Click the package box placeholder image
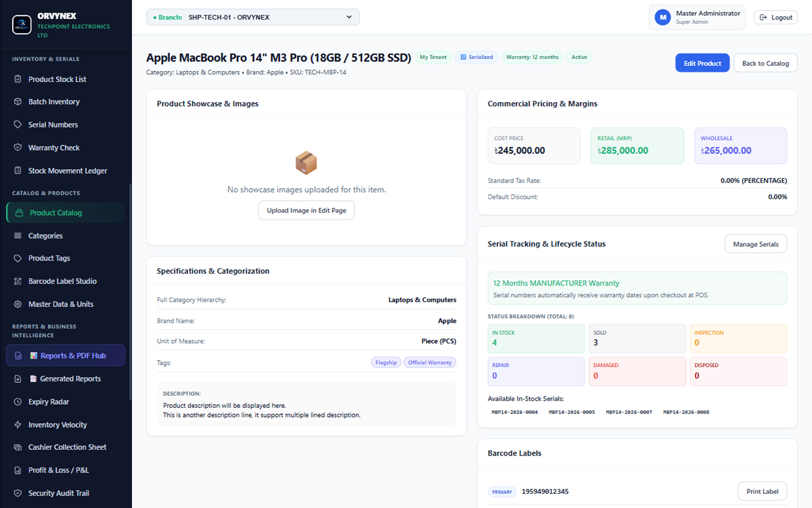The width and height of the screenshot is (812, 508). pos(306,163)
